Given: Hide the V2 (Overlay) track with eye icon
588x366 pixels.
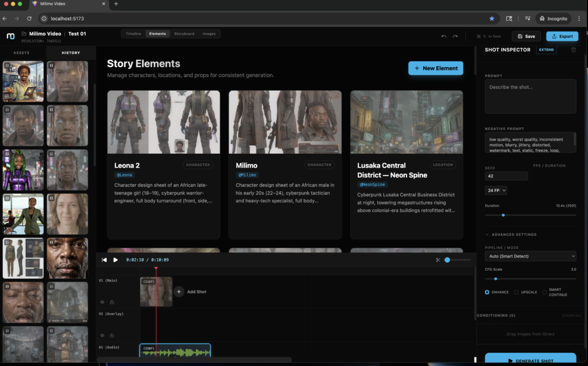Looking at the screenshot, I should 103,335.
